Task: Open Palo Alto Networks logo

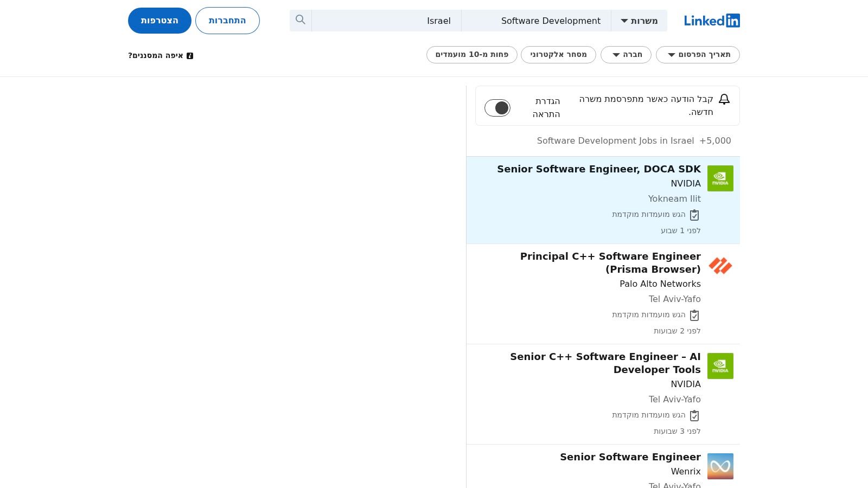Action: [720, 266]
